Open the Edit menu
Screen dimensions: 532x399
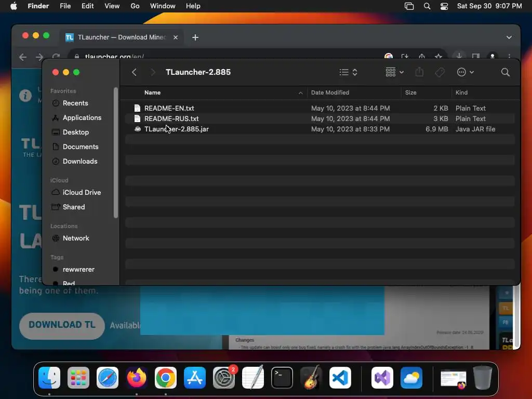coord(87,6)
